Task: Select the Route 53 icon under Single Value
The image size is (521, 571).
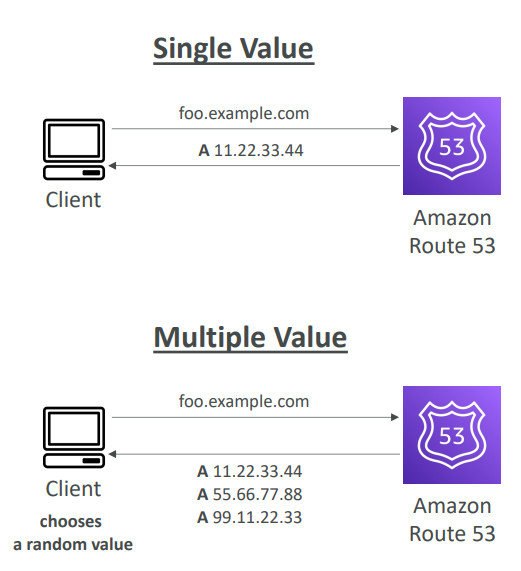Action: coord(452,146)
